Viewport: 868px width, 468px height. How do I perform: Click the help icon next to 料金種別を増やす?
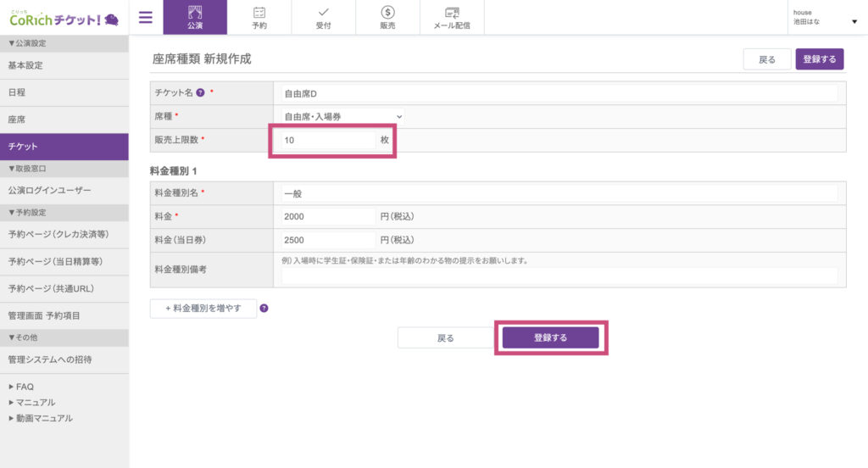point(264,309)
